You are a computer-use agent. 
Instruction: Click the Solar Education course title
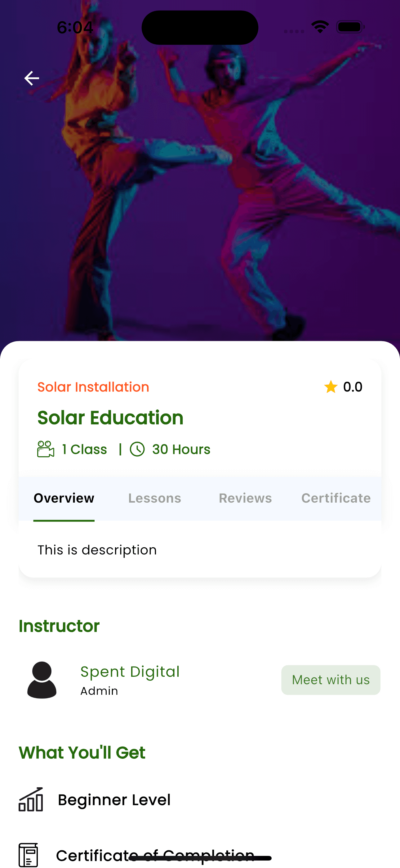click(110, 418)
